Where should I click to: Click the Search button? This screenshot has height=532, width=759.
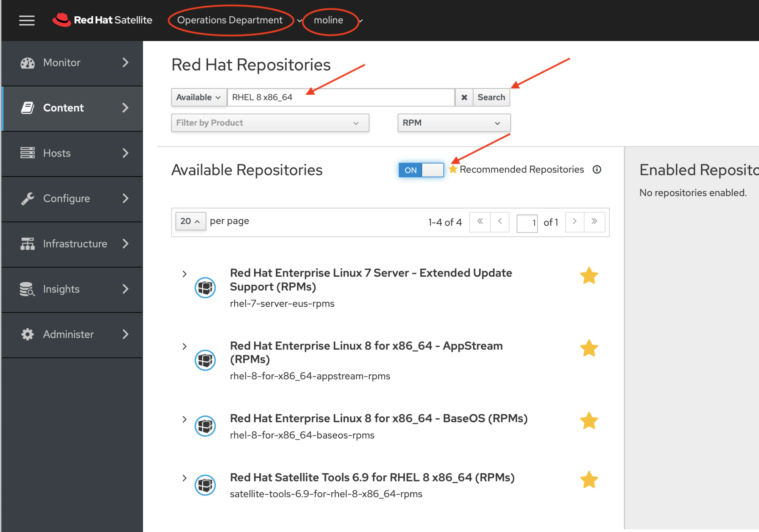coord(491,97)
